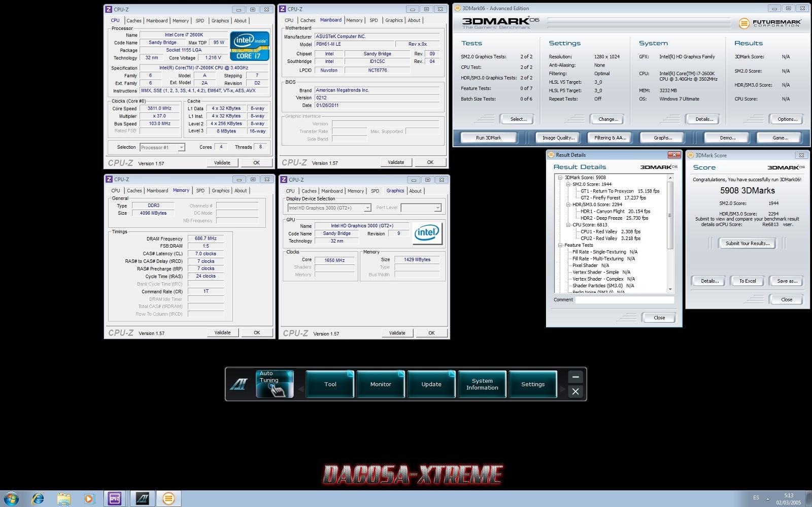Click the Result Details vertical scrollbar
Image resolution: width=812 pixels, height=507 pixels.
coord(670,233)
